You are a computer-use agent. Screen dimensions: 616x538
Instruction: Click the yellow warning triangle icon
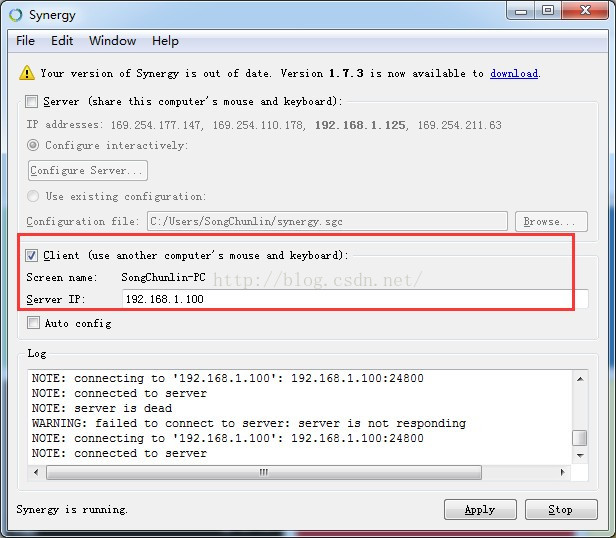[27, 73]
